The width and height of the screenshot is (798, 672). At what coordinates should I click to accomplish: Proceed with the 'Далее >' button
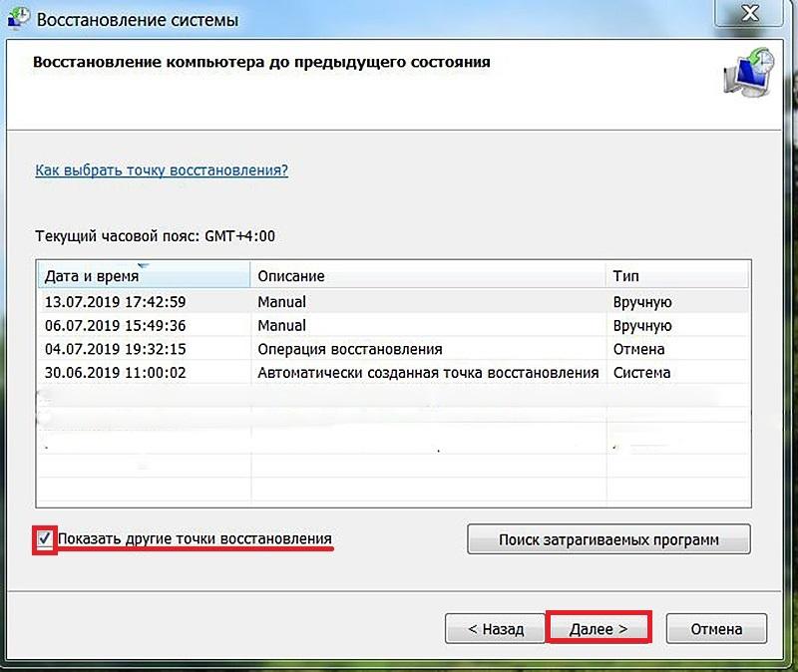pyautogui.click(x=598, y=629)
